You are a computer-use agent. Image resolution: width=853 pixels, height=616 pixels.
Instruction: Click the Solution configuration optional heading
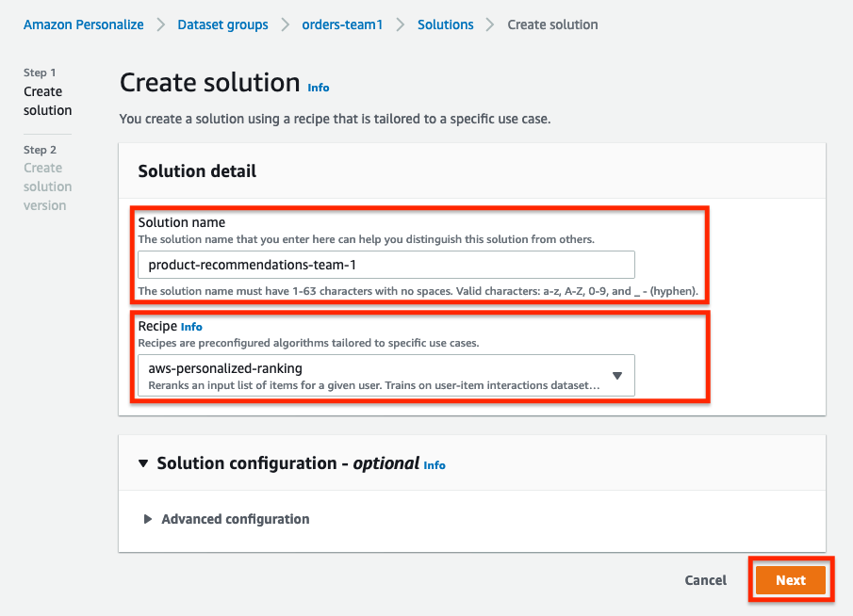point(287,463)
